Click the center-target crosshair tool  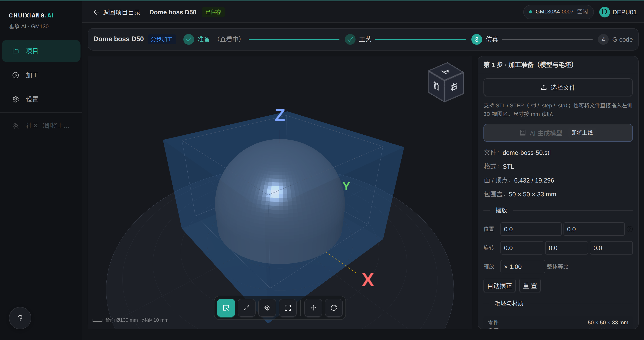[267, 308]
